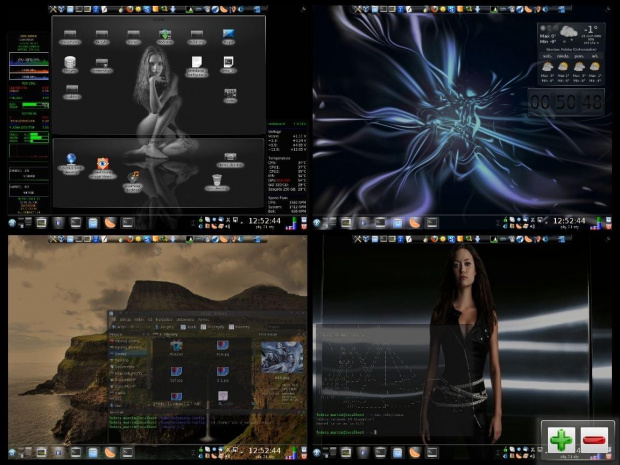Screen dimensions: 620x465
Task: Click yellow sun icon in grayscale desktop's top bar
Action: (x=138, y=9)
